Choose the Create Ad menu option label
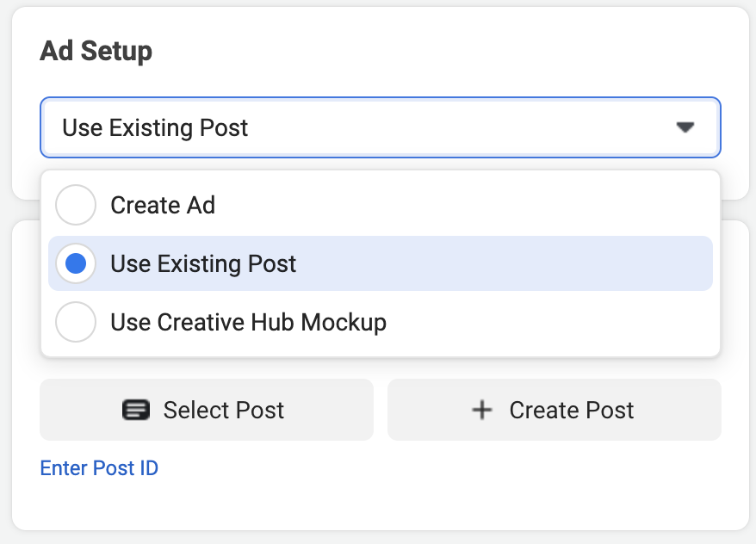Image resolution: width=756 pixels, height=544 pixels. (x=163, y=205)
